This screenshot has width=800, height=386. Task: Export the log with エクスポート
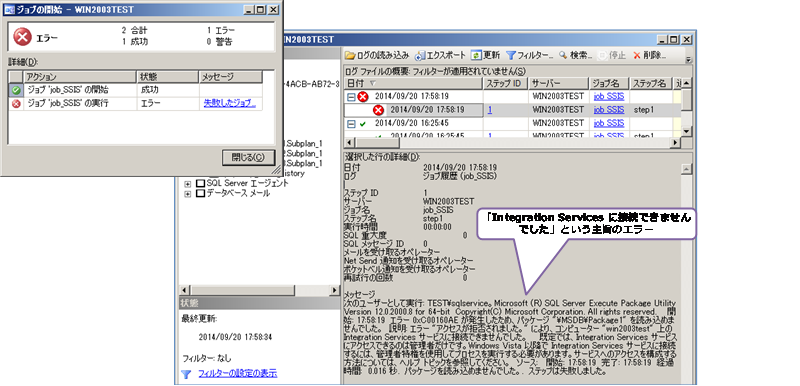click(440, 55)
